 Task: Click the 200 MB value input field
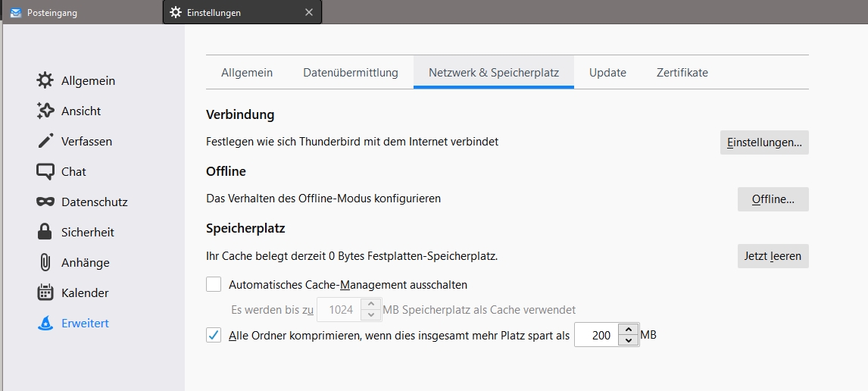[x=596, y=335]
